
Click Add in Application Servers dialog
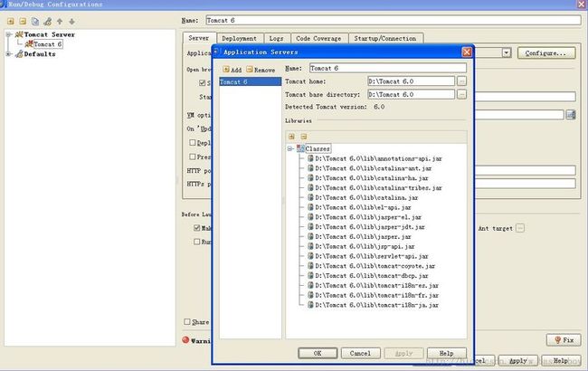[x=232, y=70]
